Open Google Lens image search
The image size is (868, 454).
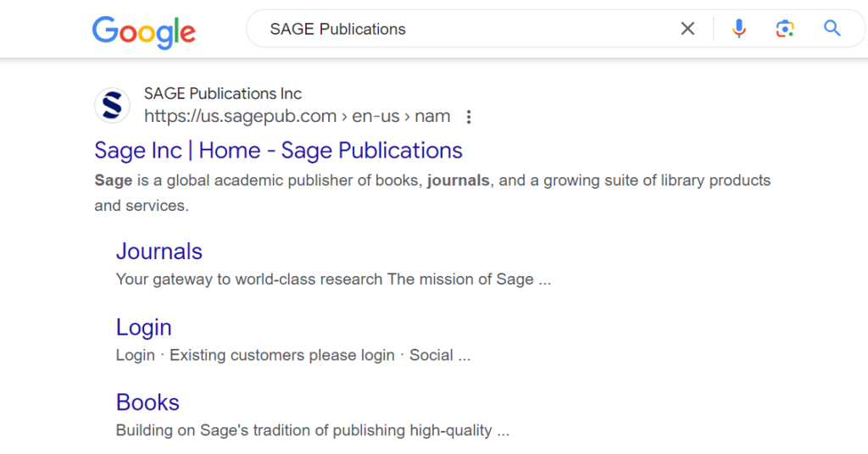(x=785, y=29)
